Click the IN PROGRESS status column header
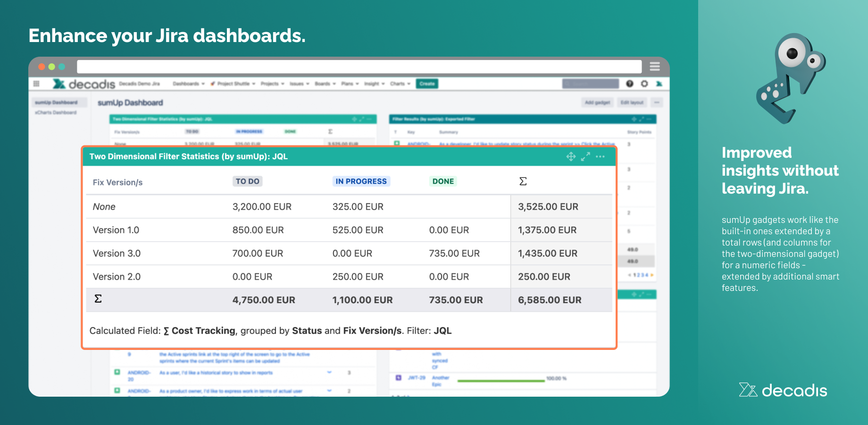Viewport: 868px width, 425px height. [x=361, y=181]
